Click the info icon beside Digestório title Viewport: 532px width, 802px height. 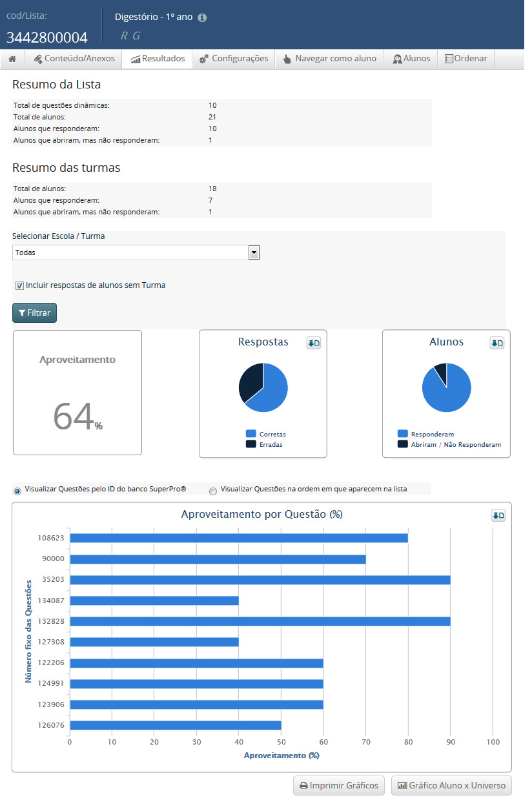(x=202, y=17)
